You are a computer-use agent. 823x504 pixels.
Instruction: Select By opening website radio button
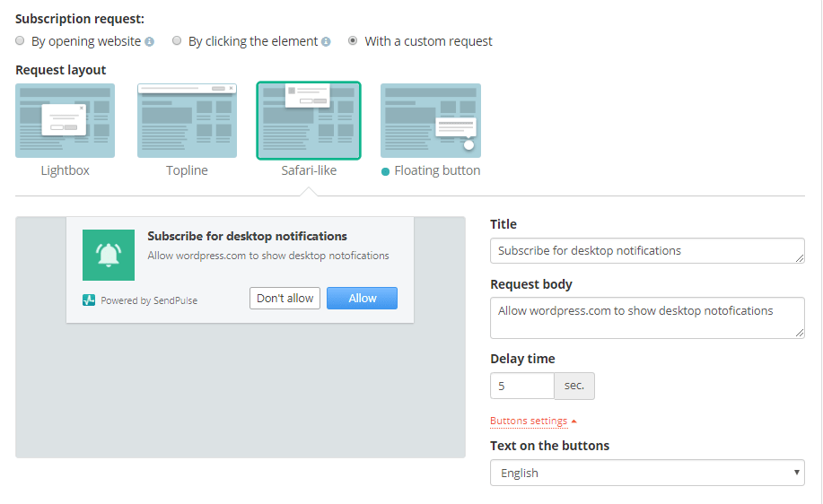click(x=20, y=41)
